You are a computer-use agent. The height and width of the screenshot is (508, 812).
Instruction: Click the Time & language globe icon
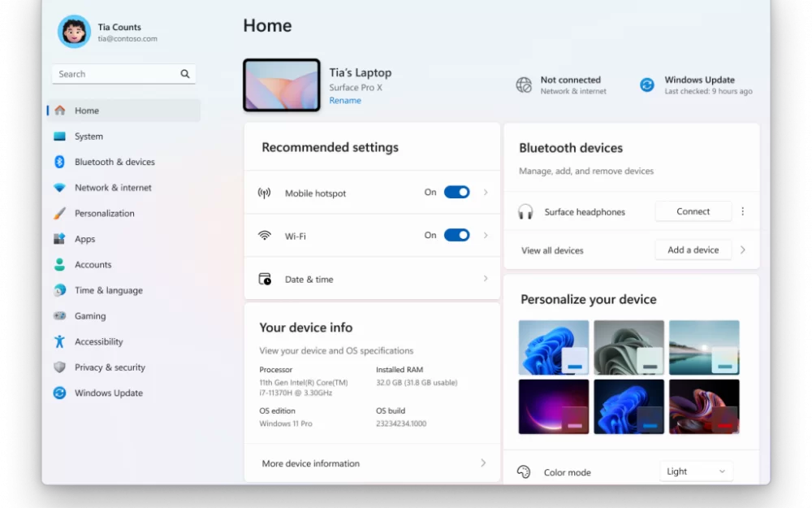coord(59,290)
